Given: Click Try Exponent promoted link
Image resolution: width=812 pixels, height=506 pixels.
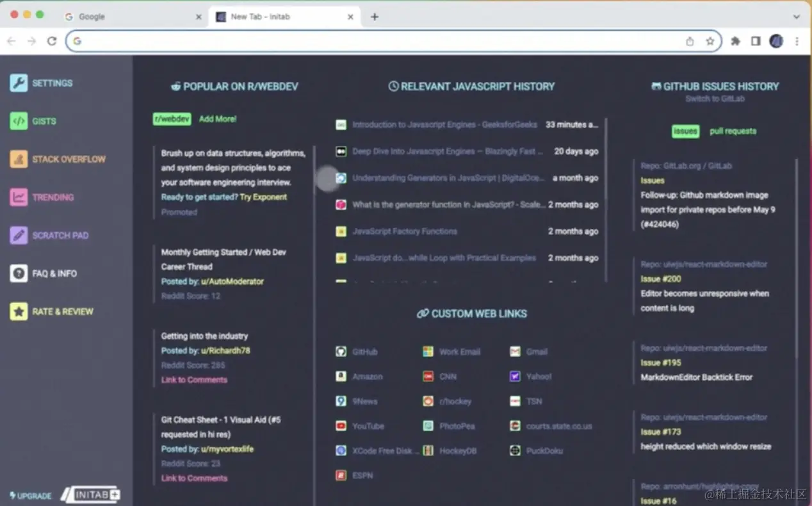Looking at the screenshot, I should tap(263, 197).
